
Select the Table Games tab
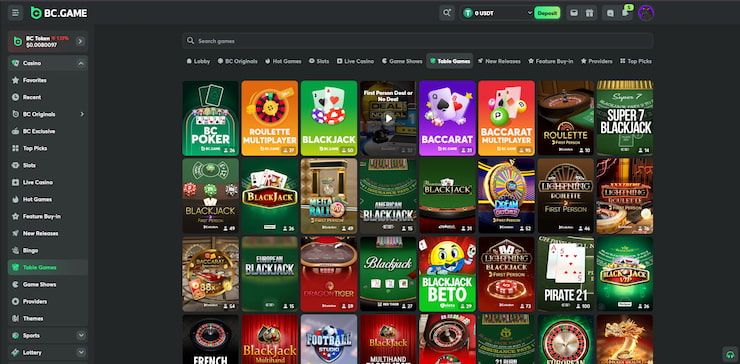450,61
